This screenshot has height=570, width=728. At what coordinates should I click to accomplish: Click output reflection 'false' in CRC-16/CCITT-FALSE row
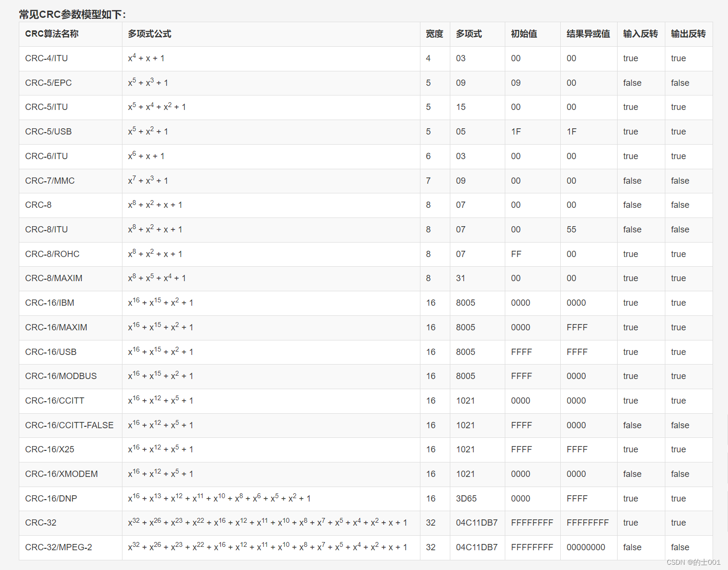(x=680, y=425)
